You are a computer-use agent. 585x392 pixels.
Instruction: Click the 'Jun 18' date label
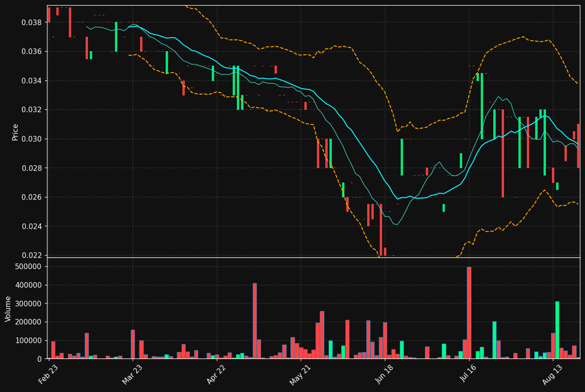pyautogui.click(x=385, y=374)
